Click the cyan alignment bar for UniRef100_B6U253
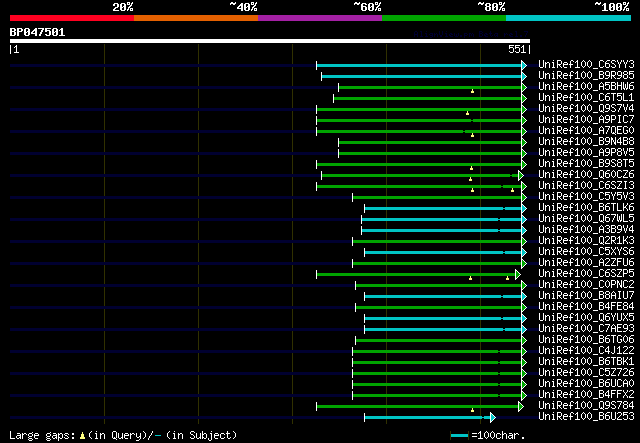Viewport: 640px width, 443px height. click(427, 417)
